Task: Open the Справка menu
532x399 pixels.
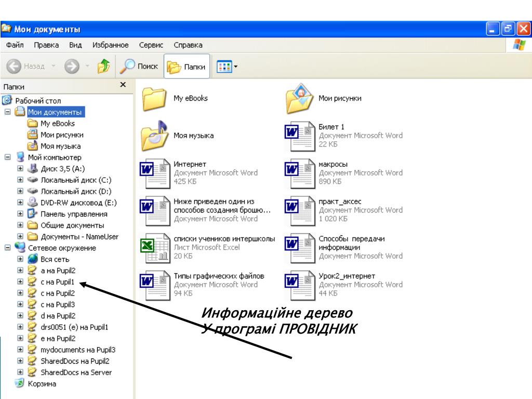Action: [x=188, y=45]
